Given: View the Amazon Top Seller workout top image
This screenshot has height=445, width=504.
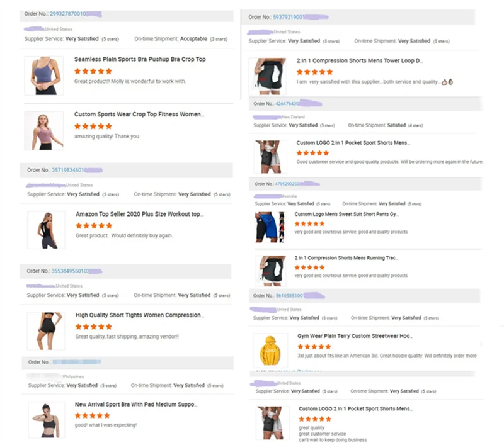Looking at the screenshot, I should (x=45, y=230).
